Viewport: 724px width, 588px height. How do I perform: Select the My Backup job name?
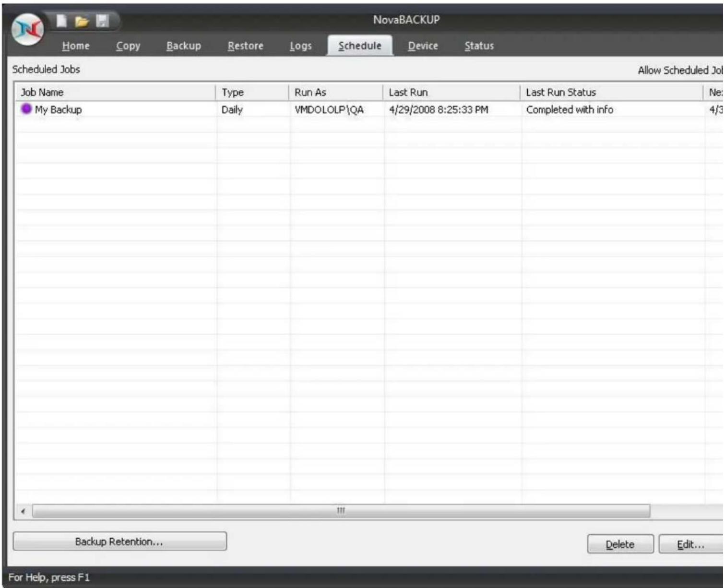[x=58, y=109]
